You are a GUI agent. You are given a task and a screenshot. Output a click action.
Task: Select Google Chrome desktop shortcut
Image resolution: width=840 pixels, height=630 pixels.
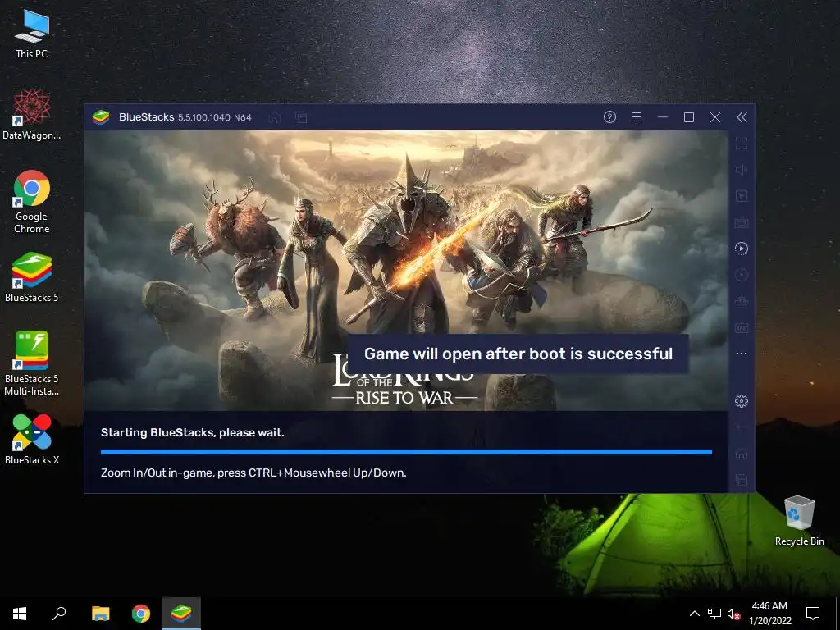[x=32, y=202]
